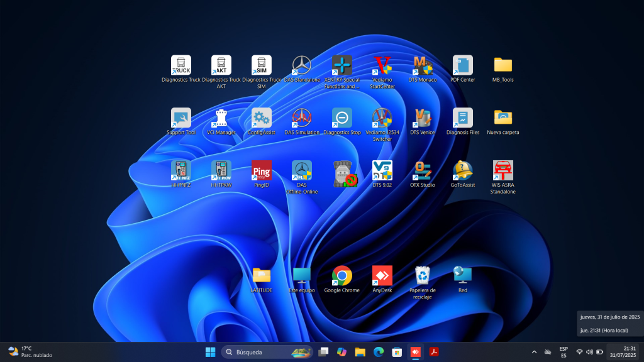Select the DTS Monaco shortcut
This screenshot has width=644, height=362.
[423, 65]
